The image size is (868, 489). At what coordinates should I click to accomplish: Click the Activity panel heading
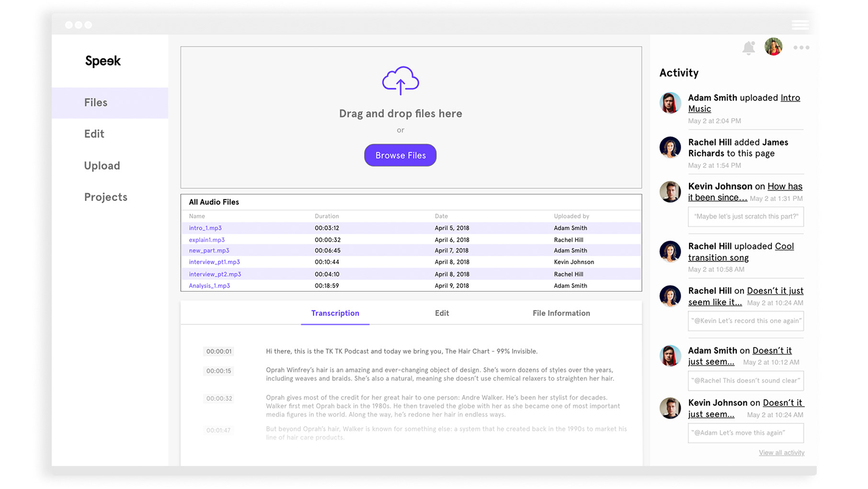(679, 73)
